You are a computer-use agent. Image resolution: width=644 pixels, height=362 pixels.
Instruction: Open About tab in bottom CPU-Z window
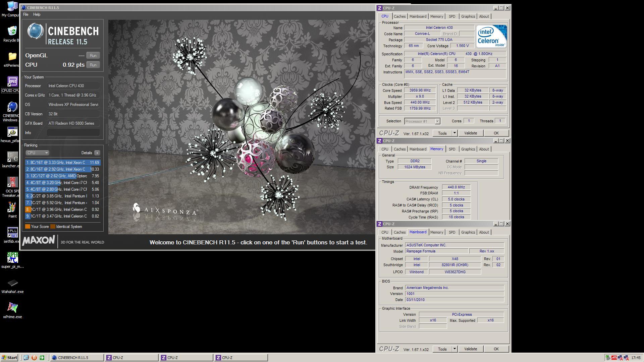(484, 232)
